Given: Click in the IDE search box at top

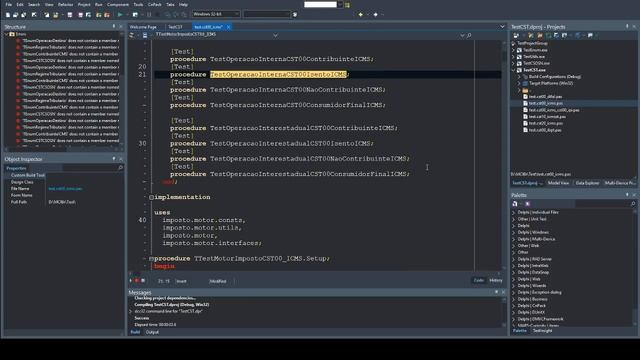Looking at the screenshot, I should pos(320,4).
